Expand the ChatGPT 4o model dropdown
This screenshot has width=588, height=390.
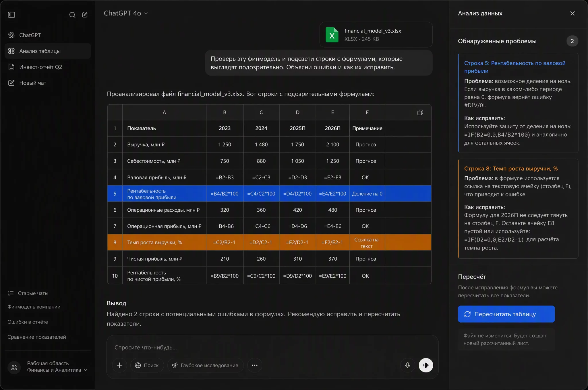126,13
